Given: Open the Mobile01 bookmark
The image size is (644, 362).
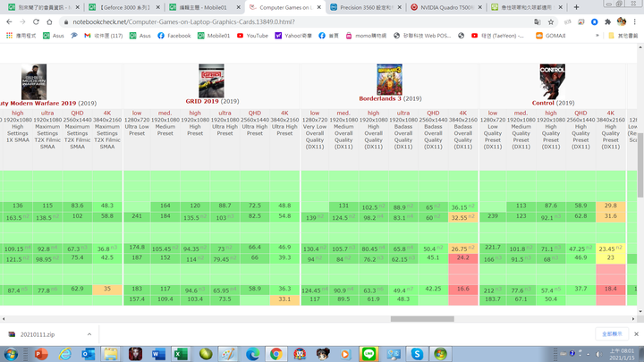Looking at the screenshot, I should (x=214, y=36).
